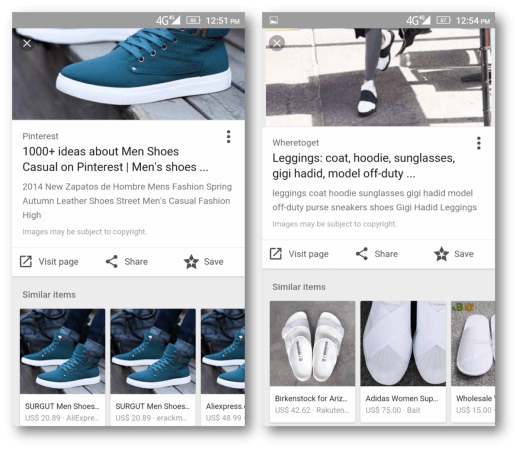Viewport: 519px width, 450px height.
Task: Open '1000+ ideas about Men Shoes' title
Action: [115, 159]
